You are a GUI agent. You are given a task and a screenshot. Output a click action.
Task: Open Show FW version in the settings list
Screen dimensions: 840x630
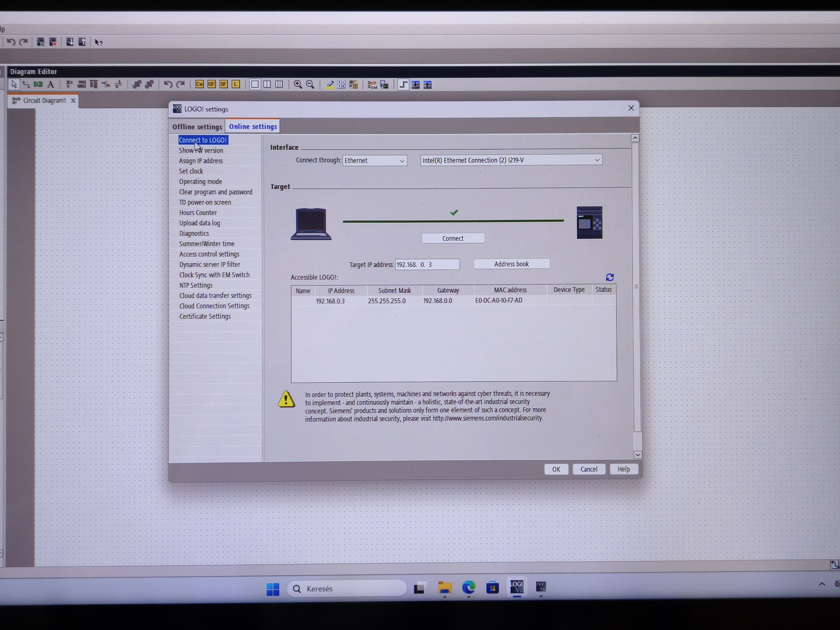201,151
